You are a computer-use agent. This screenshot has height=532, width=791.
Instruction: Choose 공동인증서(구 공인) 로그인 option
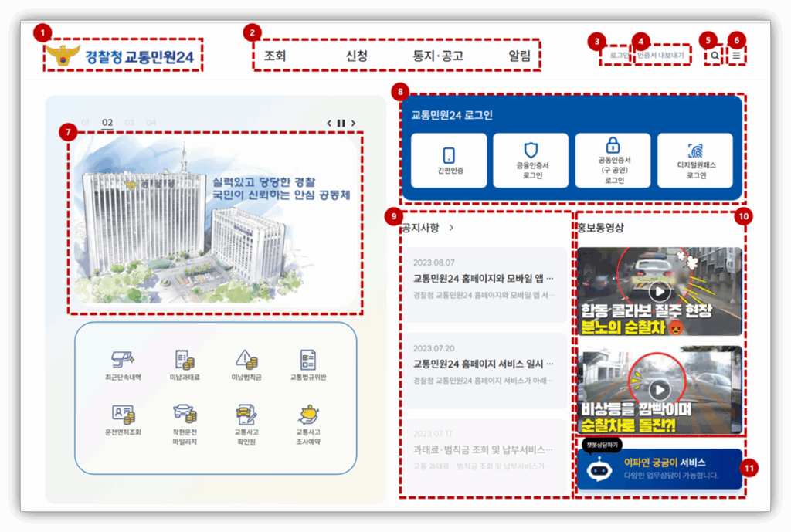(x=613, y=161)
